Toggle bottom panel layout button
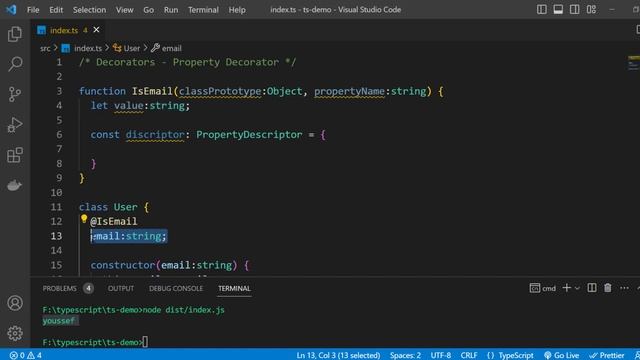This screenshot has width=640, height=360. [x=558, y=9]
